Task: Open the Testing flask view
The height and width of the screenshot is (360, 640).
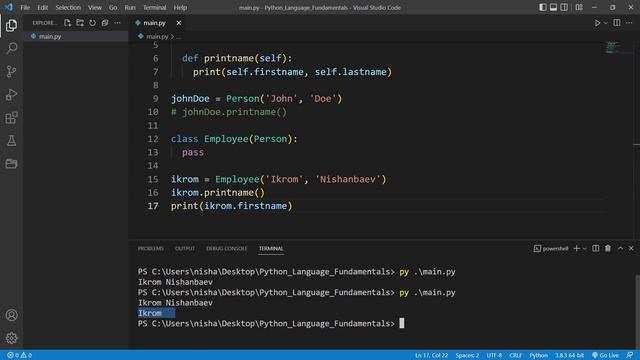Action: (x=11, y=141)
